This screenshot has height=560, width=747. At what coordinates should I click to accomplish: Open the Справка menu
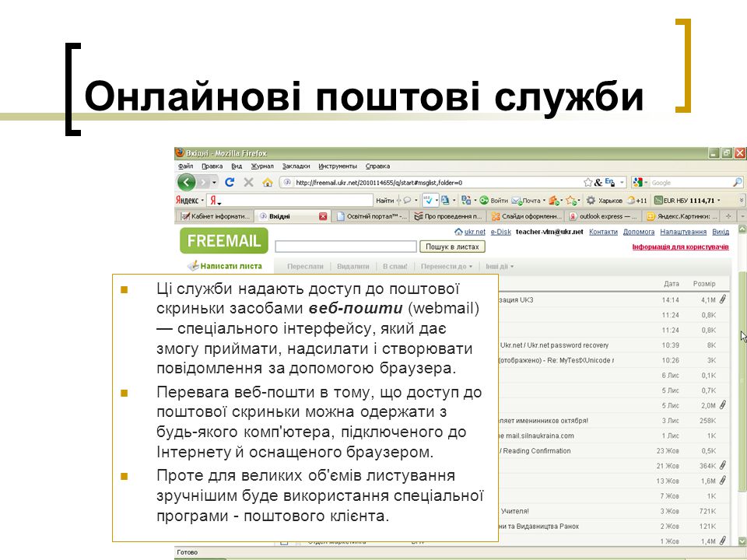pos(378,166)
